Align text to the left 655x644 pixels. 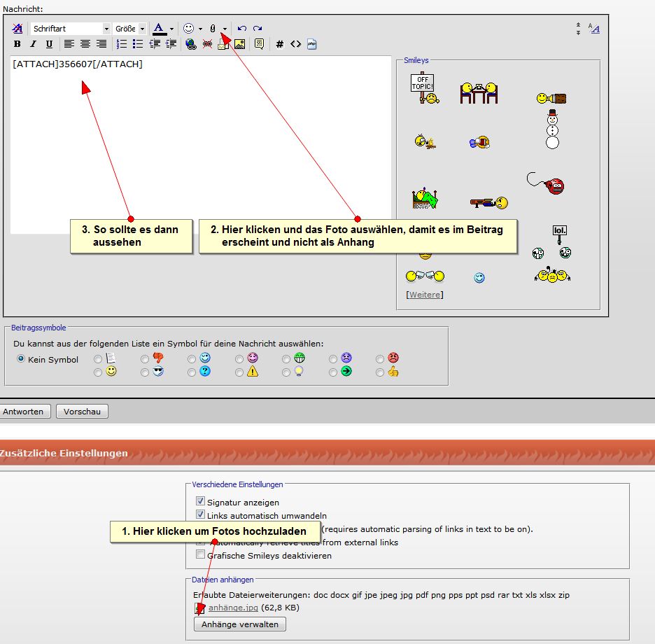(x=69, y=44)
